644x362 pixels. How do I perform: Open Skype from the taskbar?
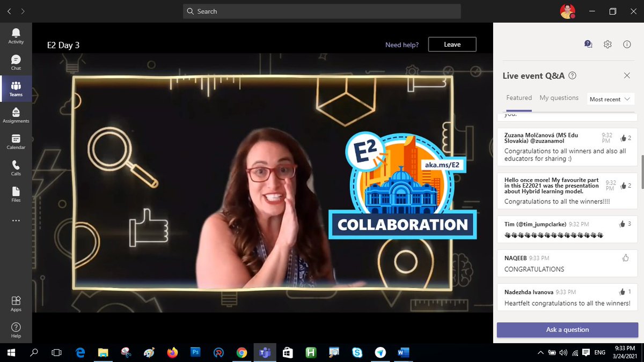pos(357,352)
